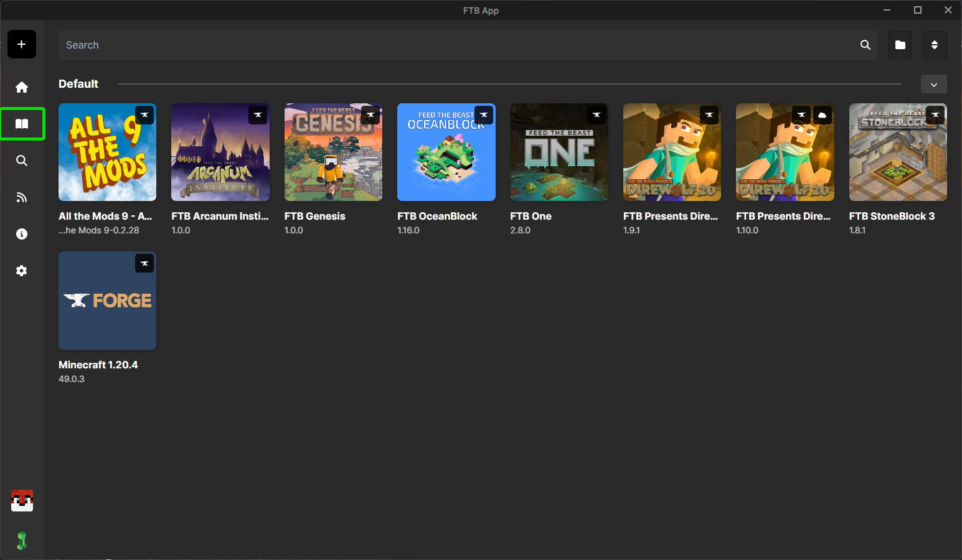Open the FTB Arcanum Institute thumbnail
Viewport: 962px width, 560px height.
[x=220, y=152]
